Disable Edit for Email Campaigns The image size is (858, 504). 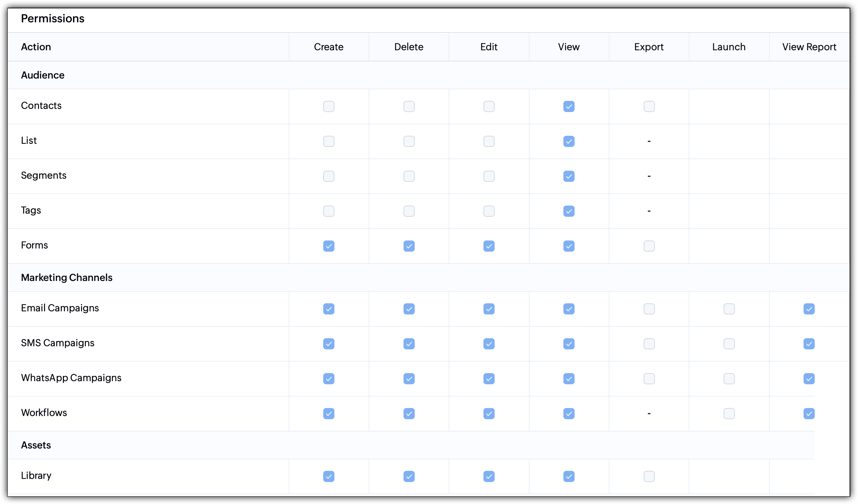[489, 309]
